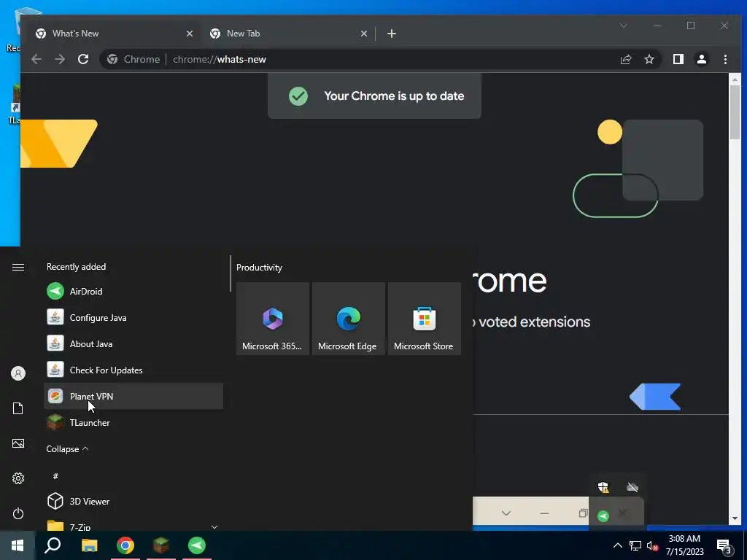The width and height of the screenshot is (747, 560).
Task: Click the page scrollbar down arrow
Action: click(735, 518)
